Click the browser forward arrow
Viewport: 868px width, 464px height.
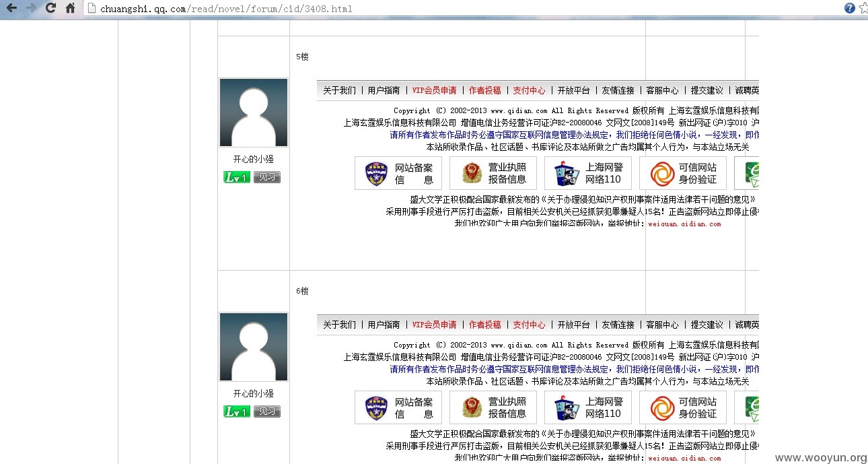[31, 8]
